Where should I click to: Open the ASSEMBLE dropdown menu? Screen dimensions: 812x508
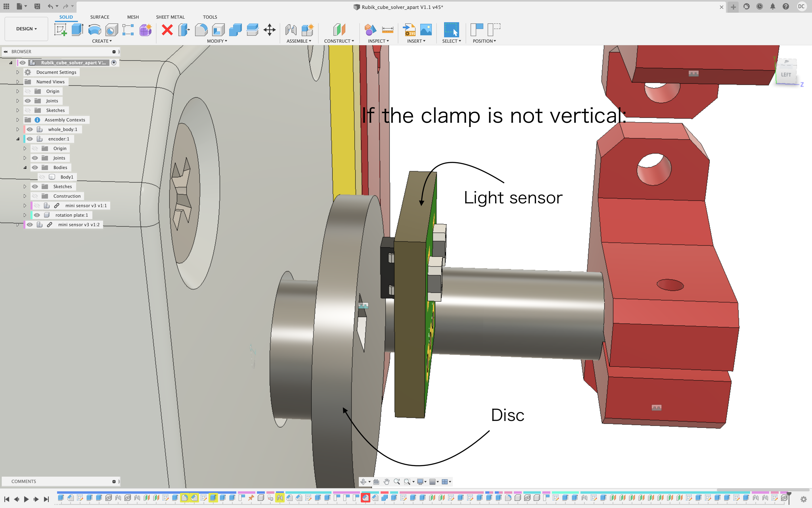tap(299, 41)
